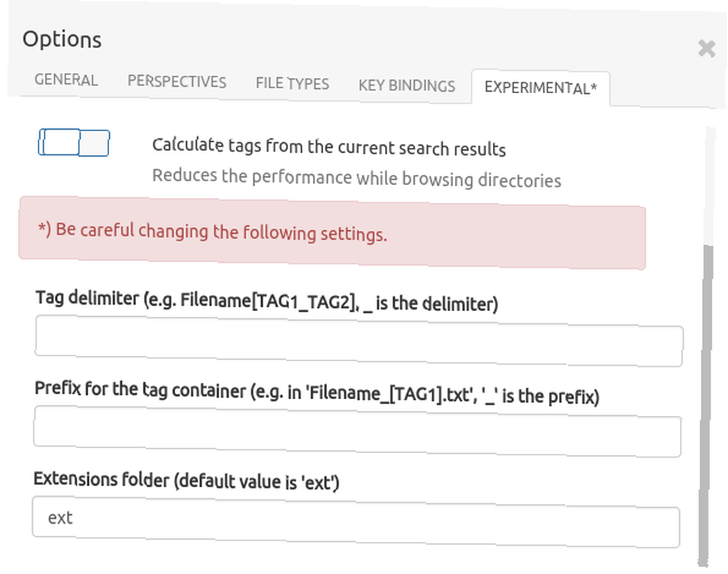Click the red 'Be careful' warning banner
Viewport: 728px width, 574px height.
coord(332,233)
